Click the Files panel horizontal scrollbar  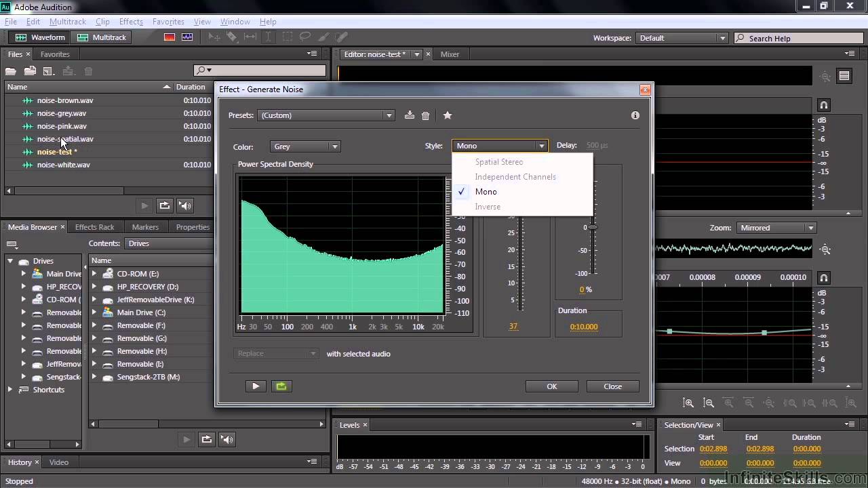coord(68,191)
